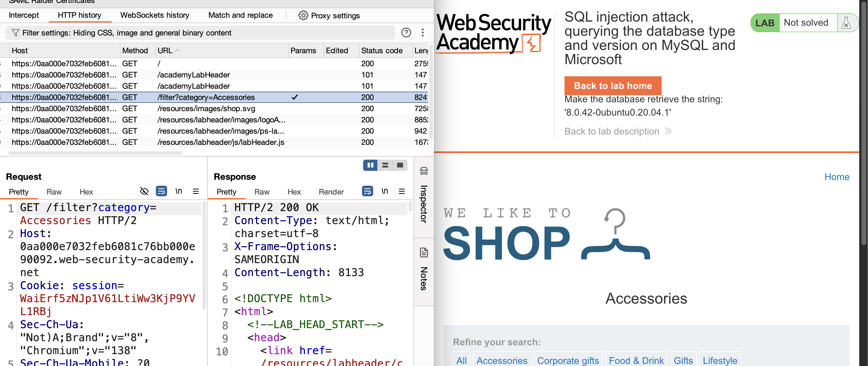Toggle non-printable \n characters in Response
The width and height of the screenshot is (868, 366).
[384, 191]
